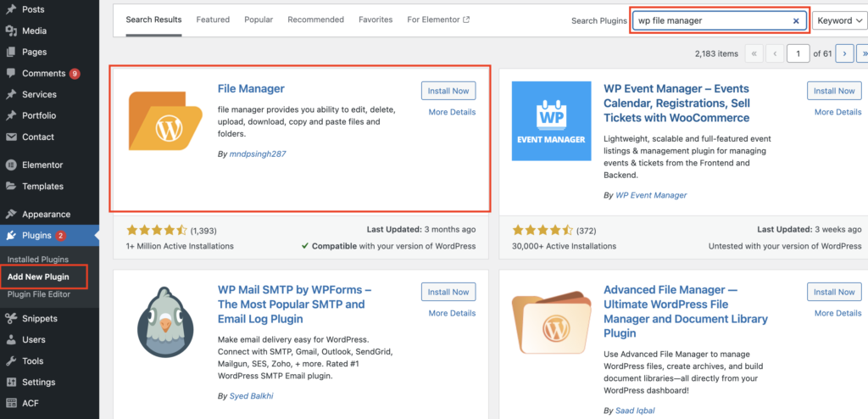This screenshot has width=868, height=419.
Task: Click the Pages icon in sidebar
Action: 10,52
